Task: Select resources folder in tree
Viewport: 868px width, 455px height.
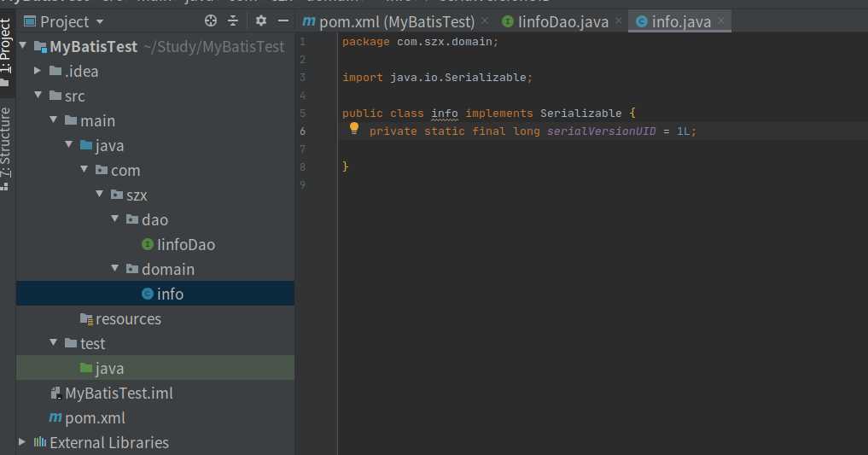Action: point(128,318)
